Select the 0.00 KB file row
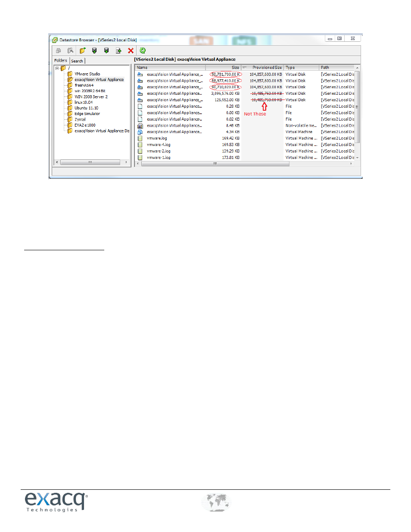The height and width of the screenshot is (532, 411). click(246, 113)
